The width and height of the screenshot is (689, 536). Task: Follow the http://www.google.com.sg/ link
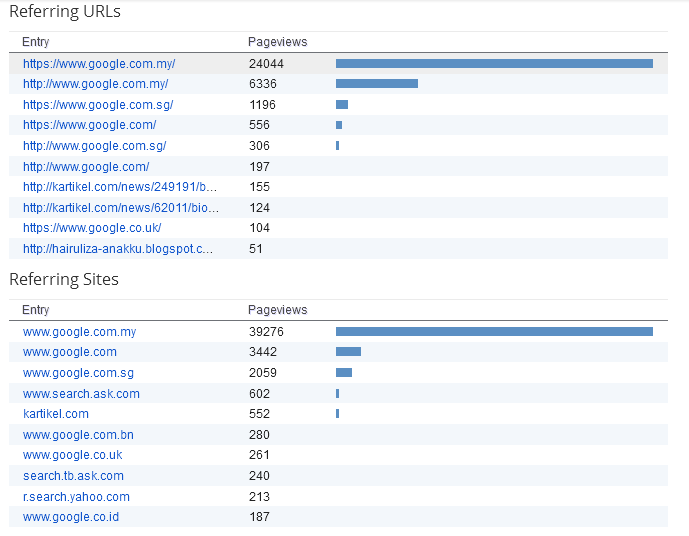pos(94,146)
